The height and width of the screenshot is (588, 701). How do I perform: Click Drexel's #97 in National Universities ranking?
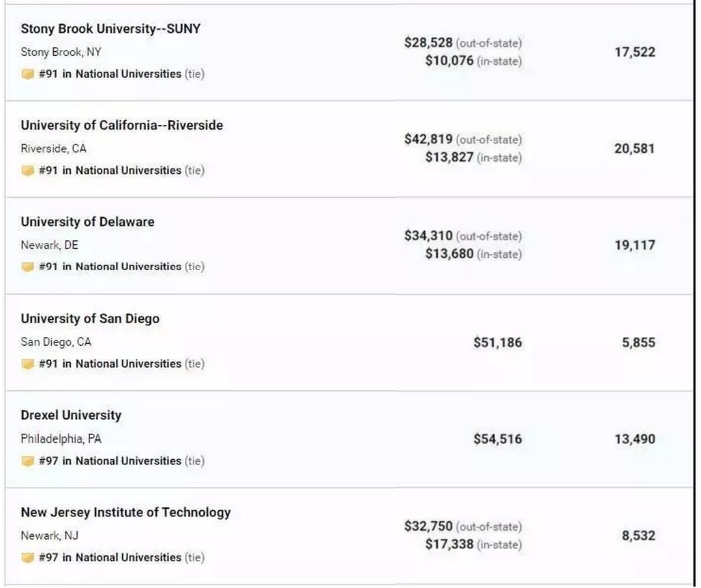coord(110,461)
